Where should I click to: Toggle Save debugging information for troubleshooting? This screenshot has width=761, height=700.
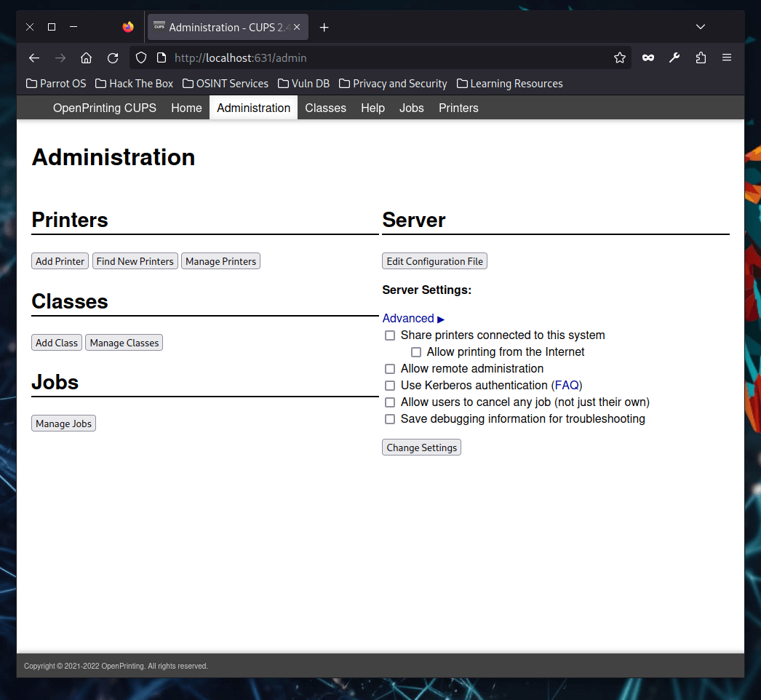pos(390,419)
